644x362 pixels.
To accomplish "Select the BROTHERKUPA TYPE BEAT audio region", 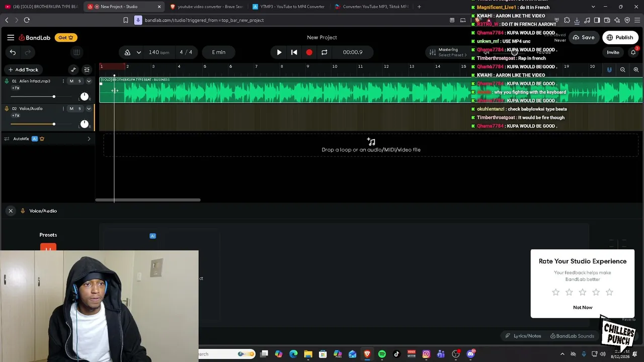I will (371, 90).
